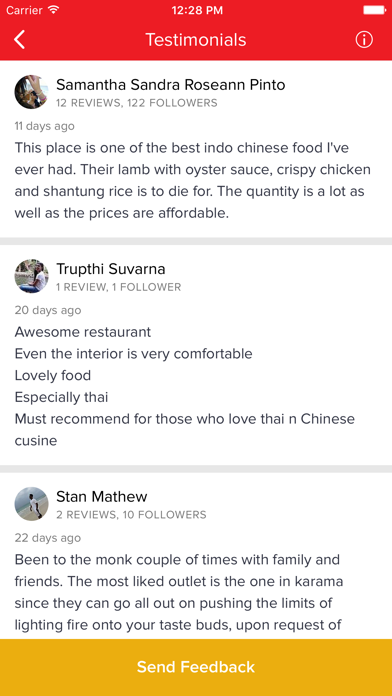Tap the Testimonials header title

[196, 40]
